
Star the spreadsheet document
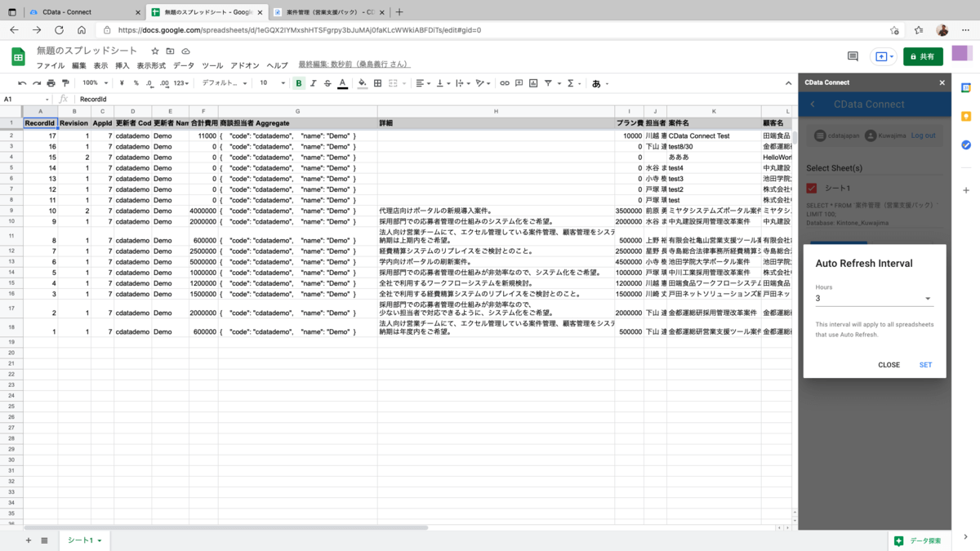click(x=155, y=51)
